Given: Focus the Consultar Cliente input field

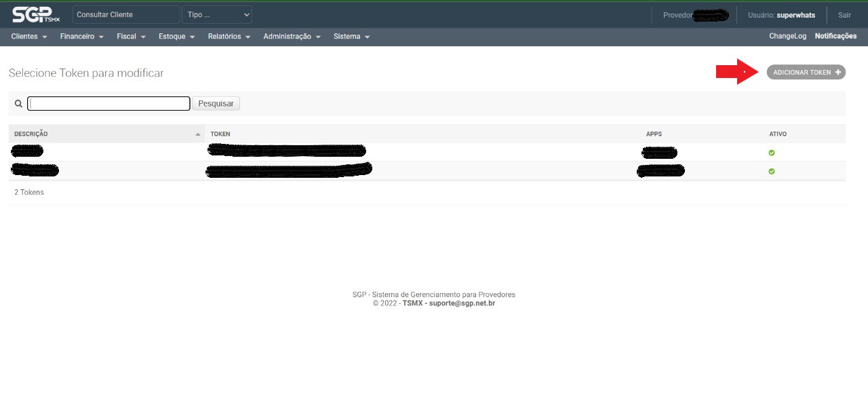Looking at the screenshot, I should point(125,14).
